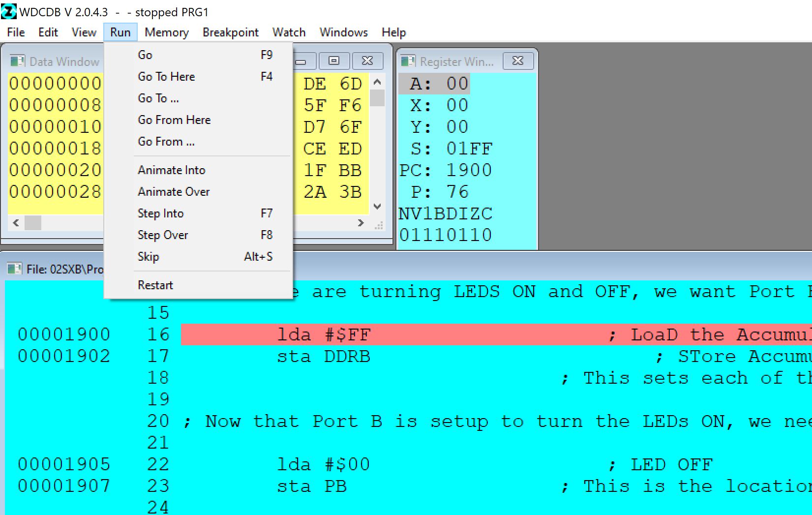Click address 00001905 in source window
Screen dimensions: 812x515
[64, 464]
